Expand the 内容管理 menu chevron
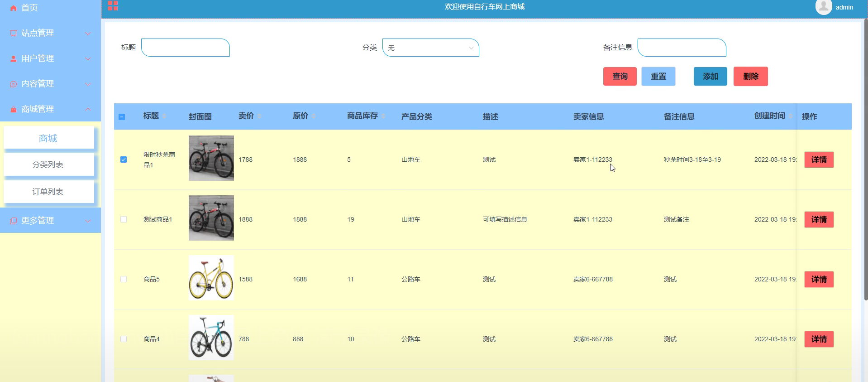The width and height of the screenshot is (868, 382). click(88, 84)
